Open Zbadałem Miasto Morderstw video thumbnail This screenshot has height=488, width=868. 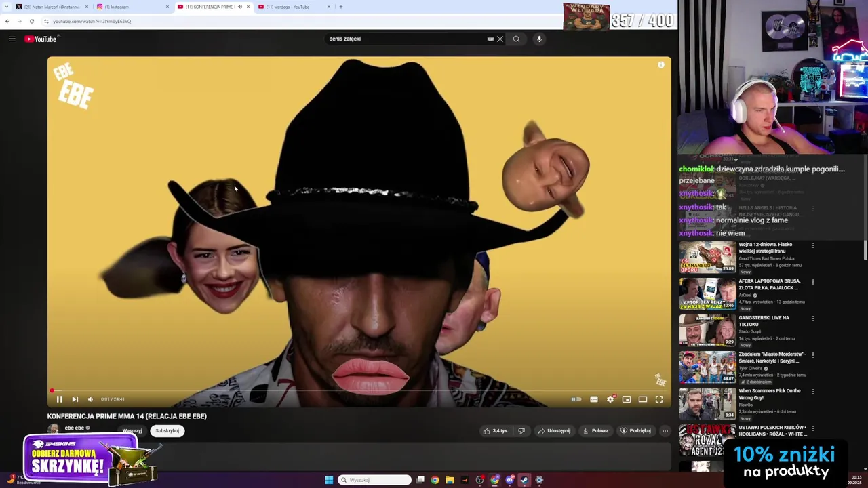[707, 366]
